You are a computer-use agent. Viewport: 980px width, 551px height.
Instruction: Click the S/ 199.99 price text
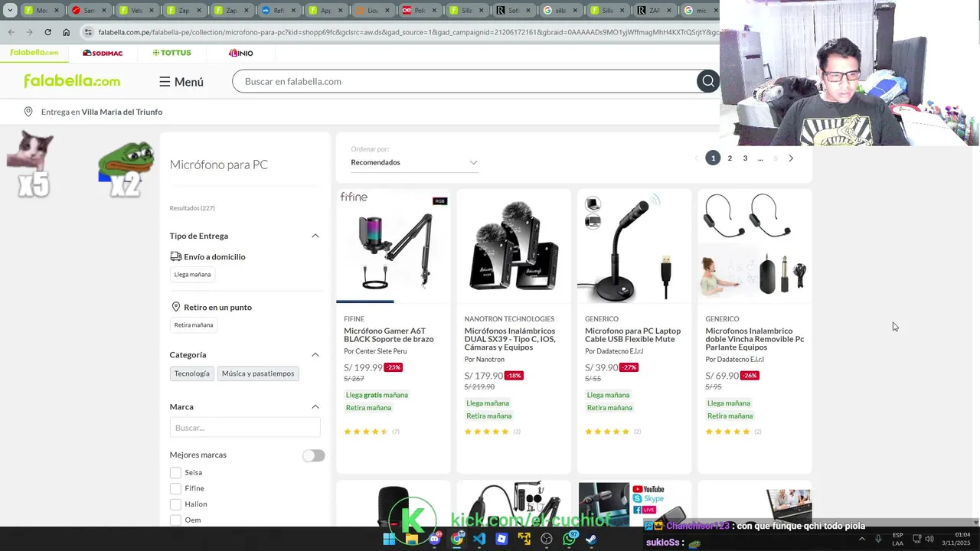coord(363,367)
